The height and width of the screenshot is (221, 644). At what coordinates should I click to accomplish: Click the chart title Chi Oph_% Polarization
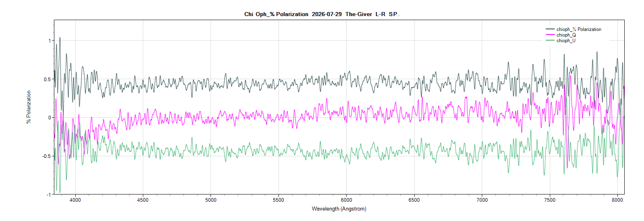(276, 14)
